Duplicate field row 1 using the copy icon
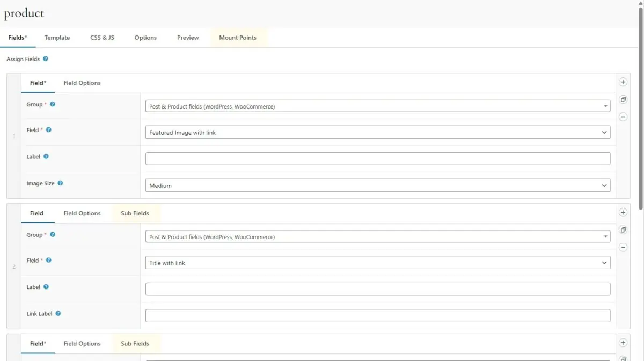The height and width of the screenshot is (361, 644). [x=623, y=99]
